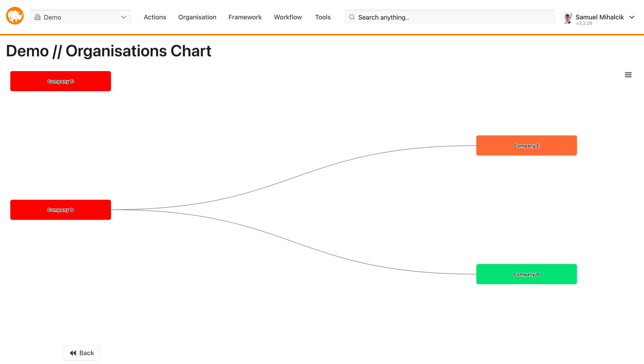Viewport: 644px width, 364px height.
Task: Click the chevron in the Demo selector
Action: 124,17
